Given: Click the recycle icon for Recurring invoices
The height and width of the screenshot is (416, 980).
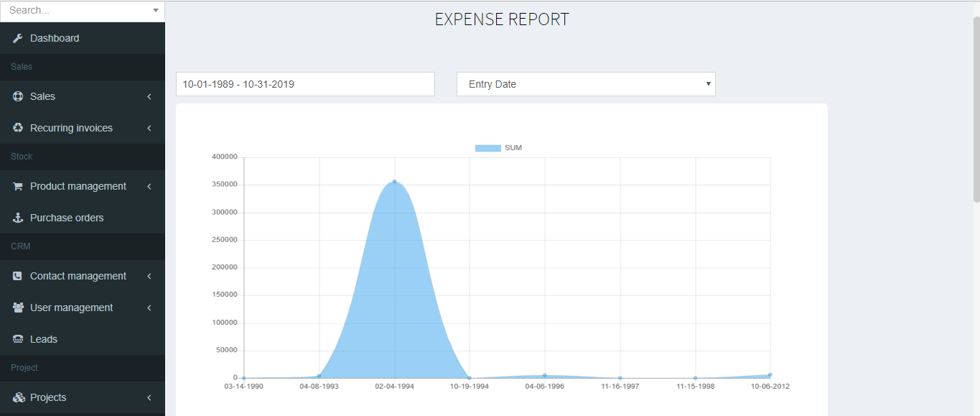Looking at the screenshot, I should [18, 128].
